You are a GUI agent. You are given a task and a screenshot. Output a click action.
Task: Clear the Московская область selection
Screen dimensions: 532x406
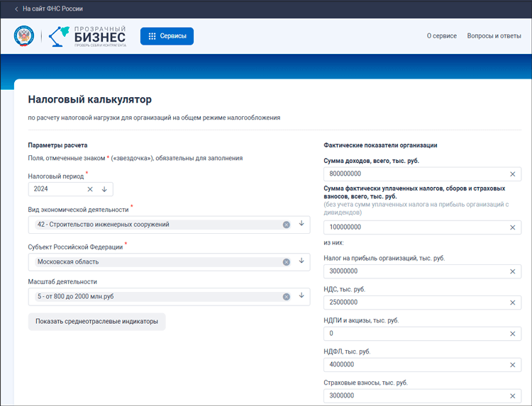click(x=287, y=261)
